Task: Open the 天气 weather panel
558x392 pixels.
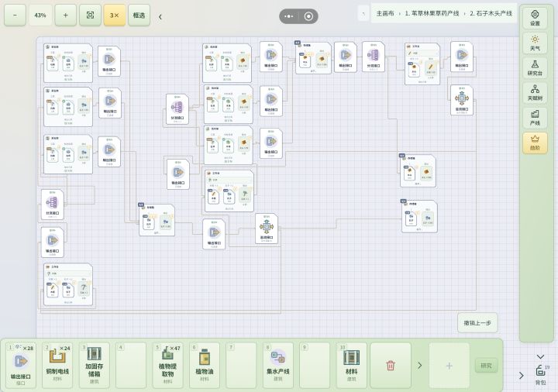Action: 535,43
